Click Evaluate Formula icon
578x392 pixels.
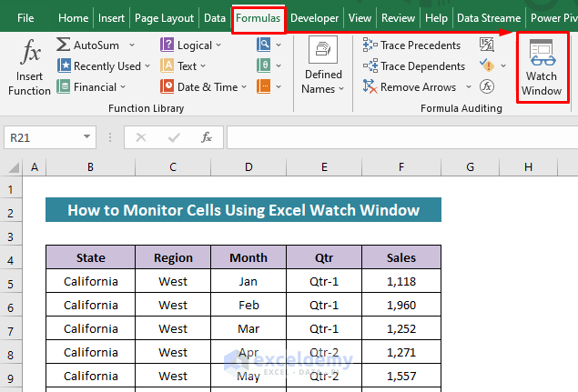pos(487,87)
